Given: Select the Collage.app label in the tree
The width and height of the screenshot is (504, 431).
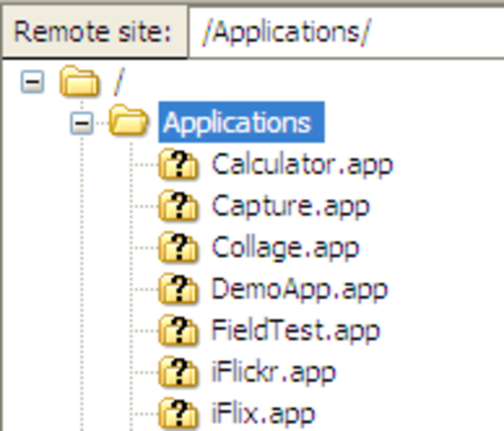Looking at the screenshot, I should click(x=285, y=247).
